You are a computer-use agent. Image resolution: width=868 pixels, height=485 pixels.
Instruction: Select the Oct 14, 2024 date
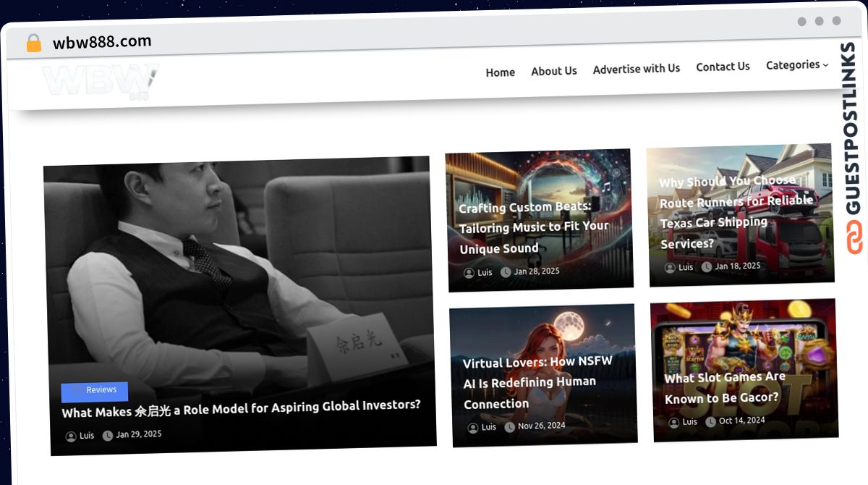pos(742,420)
